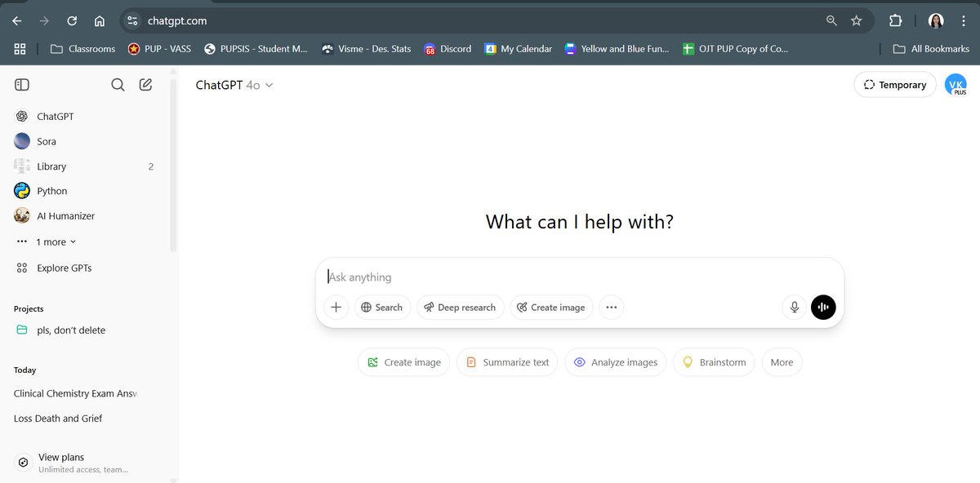Screen dimensions: 980x483
Task: Start voice mode with the black waveform button
Action: tap(823, 308)
